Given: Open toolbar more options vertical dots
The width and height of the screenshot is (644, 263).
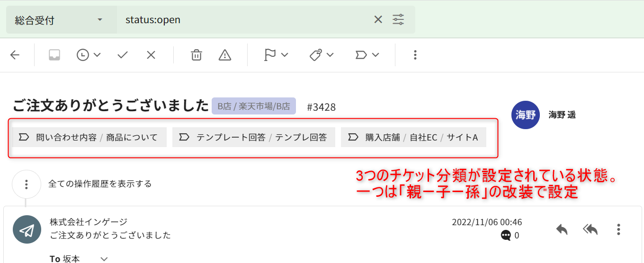Looking at the screenshot, I should point(415,55).
